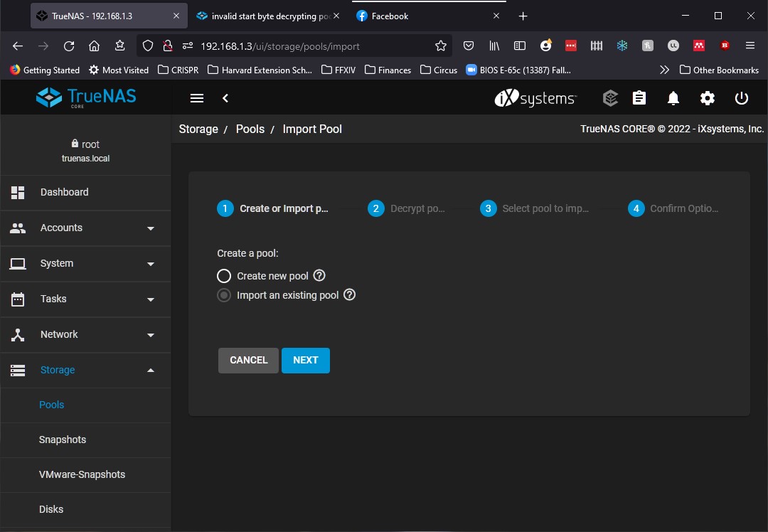
Task: Open settings gear in TrueNAS header
Action: [708, 98]
